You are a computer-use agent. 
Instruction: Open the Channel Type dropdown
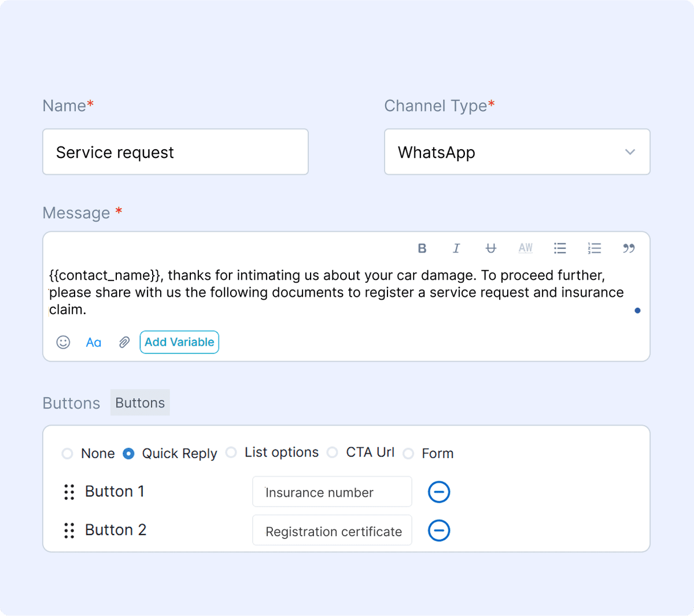click(517, 152)
